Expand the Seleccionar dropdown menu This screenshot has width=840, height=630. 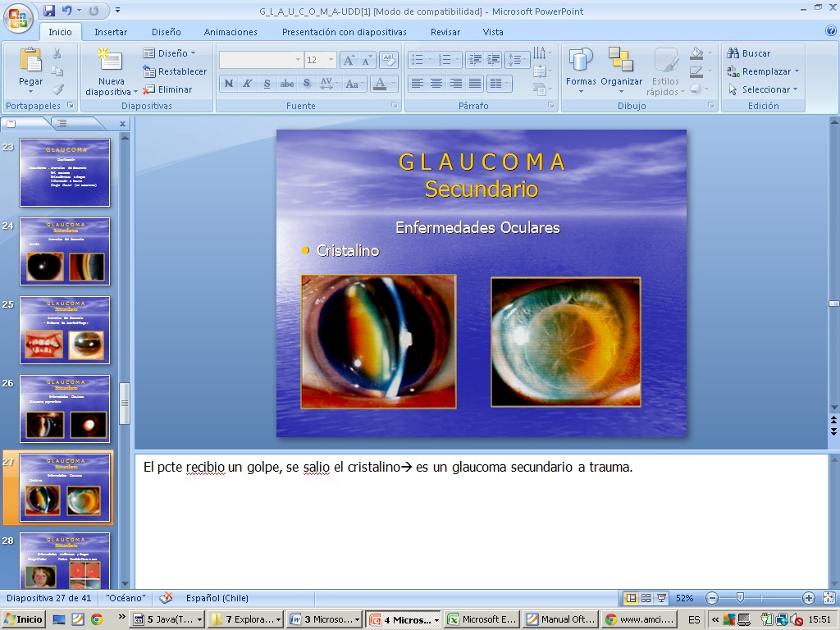click(795, 89)
